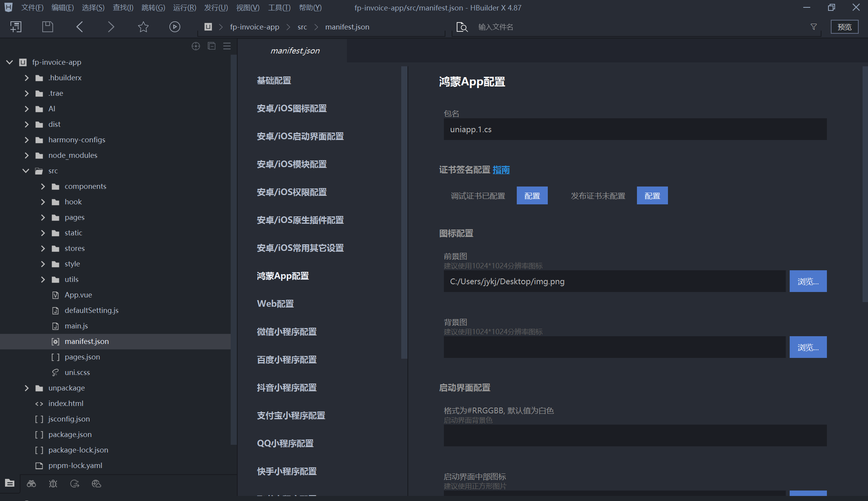The width and height of the screenshot is (868, 501).
Task: Open main.js in project tree
Action: tap(76, 326)
